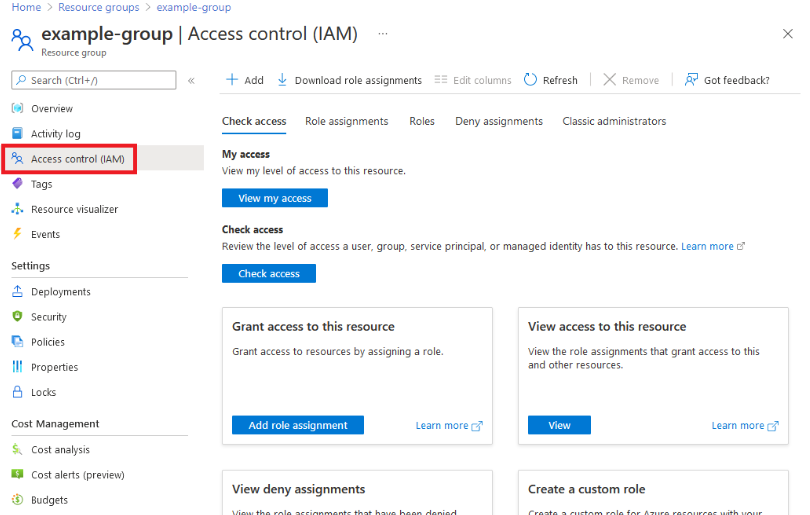Click the Remove X icon

tap(610, 80)
